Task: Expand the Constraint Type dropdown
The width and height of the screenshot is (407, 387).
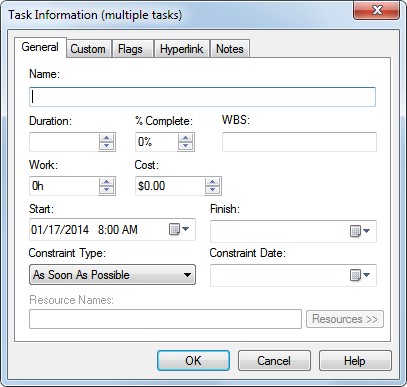Action: click(112, 275)
